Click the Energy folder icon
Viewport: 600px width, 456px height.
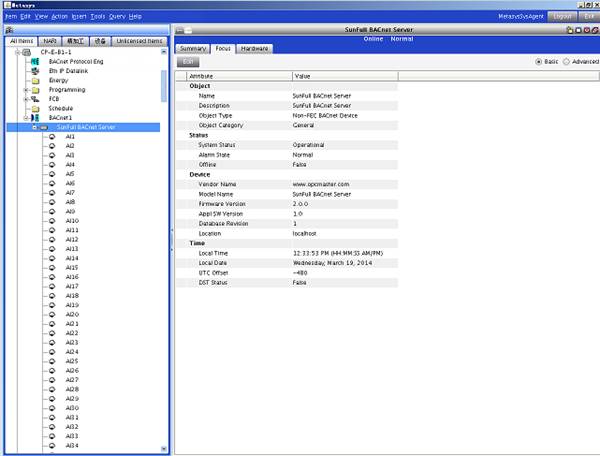pyautogui.click(x=35, y=80)
